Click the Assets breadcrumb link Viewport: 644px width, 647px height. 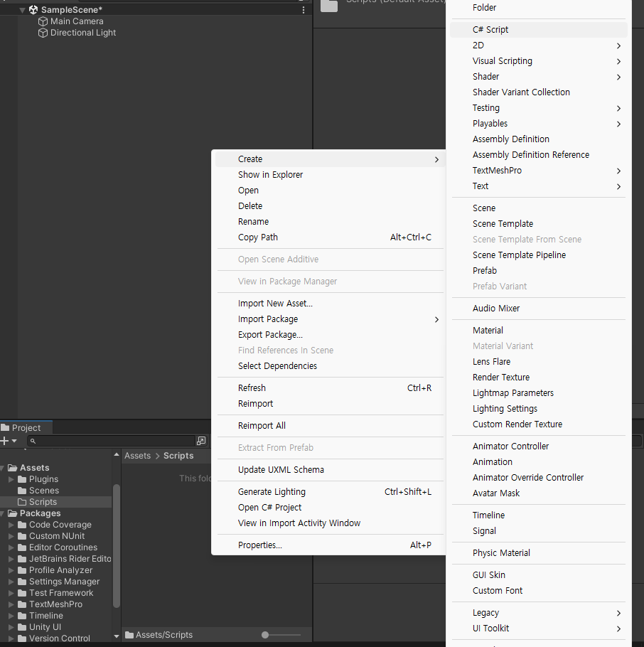[138, 456]
